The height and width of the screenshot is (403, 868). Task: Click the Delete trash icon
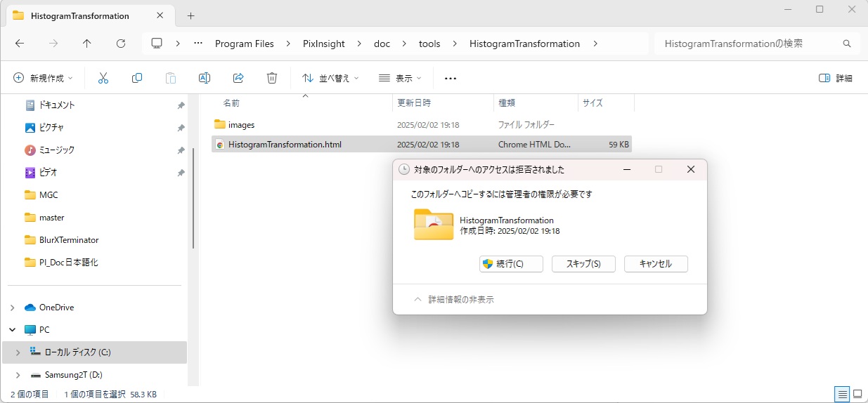click(272, 78)
